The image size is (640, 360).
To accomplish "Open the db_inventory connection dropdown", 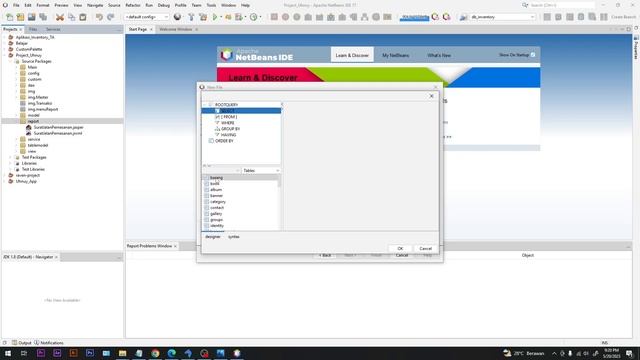I will coord(502,17).
